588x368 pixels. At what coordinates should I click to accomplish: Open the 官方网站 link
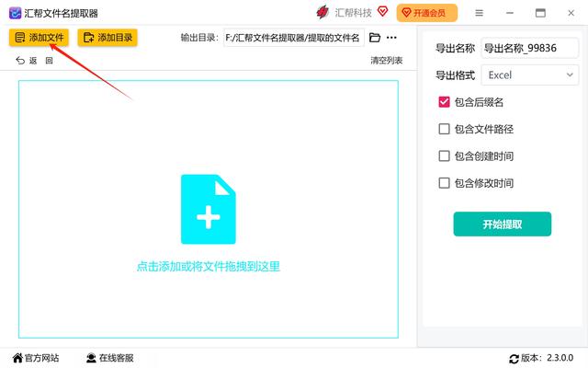36,358
